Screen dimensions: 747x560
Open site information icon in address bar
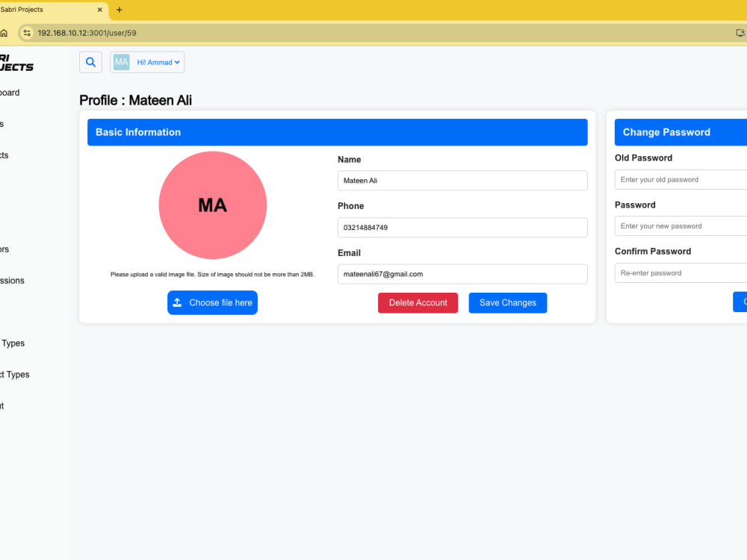(27, 33)
